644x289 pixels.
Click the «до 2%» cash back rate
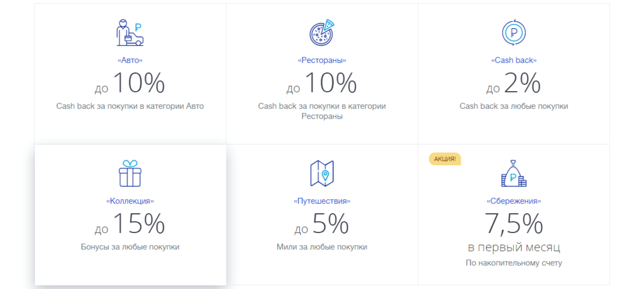[x=513, y=84]
